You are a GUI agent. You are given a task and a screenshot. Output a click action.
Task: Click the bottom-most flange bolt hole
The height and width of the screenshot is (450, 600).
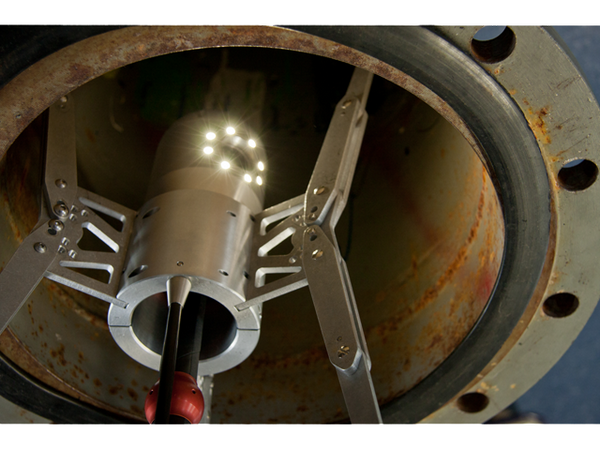coord(473,401)
